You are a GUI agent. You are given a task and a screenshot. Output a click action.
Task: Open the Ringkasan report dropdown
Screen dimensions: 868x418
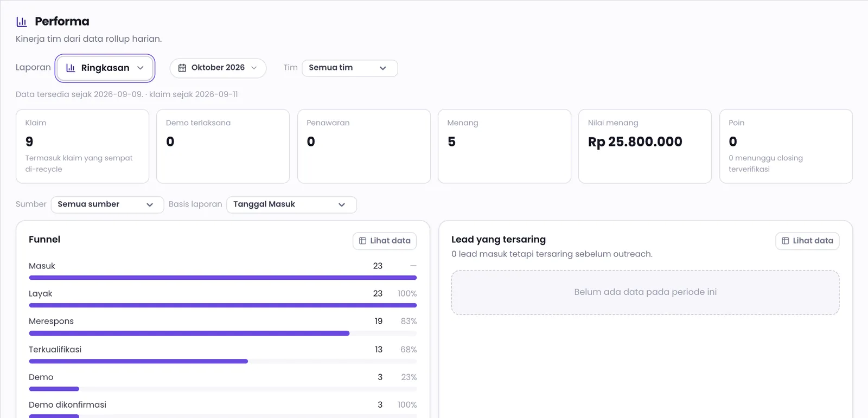pyautogui.click(x=105, y=68)
